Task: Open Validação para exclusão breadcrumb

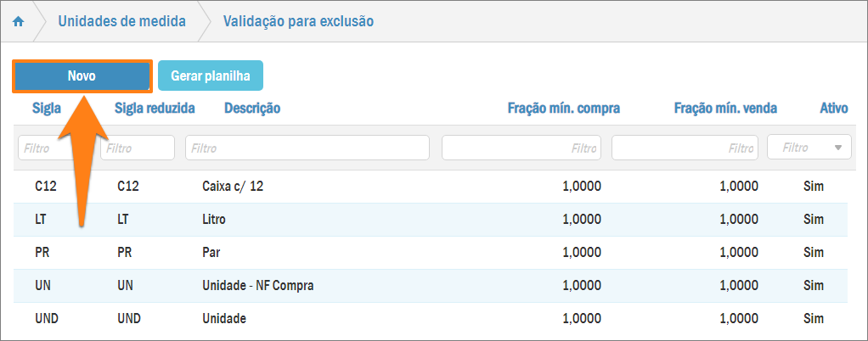Action: click(x=297, y=21)
